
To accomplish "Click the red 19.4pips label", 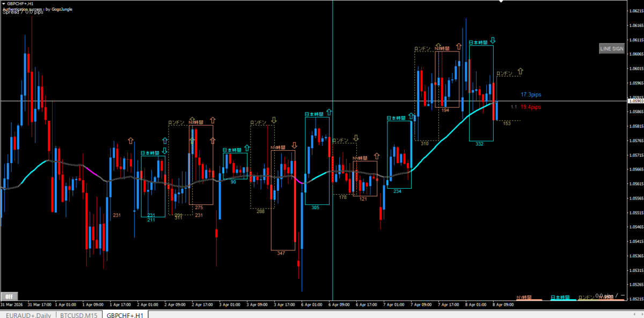I will coord(531,107).
